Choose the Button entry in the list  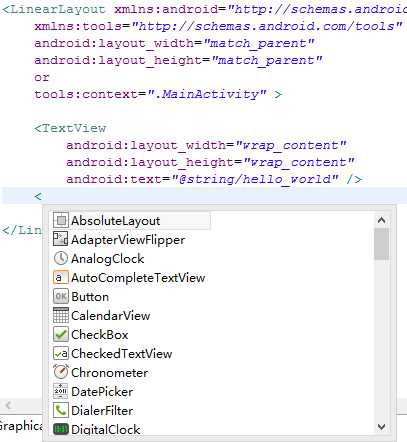click(x=90, y=297)
